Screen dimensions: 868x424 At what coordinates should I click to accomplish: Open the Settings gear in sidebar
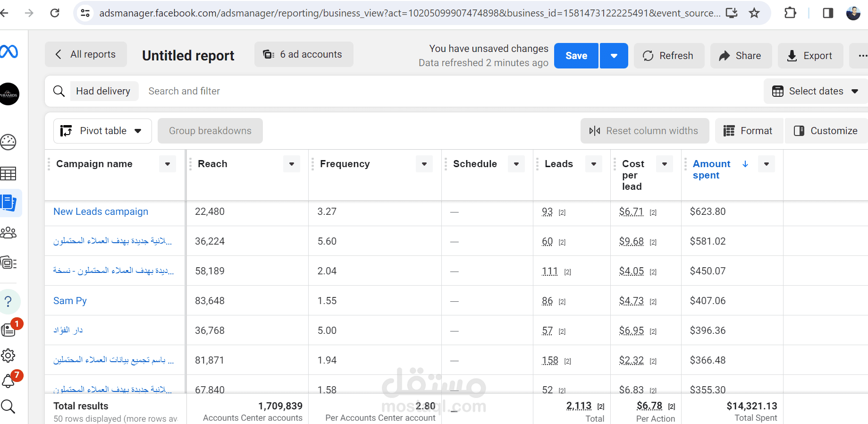(x=8, y=356)
